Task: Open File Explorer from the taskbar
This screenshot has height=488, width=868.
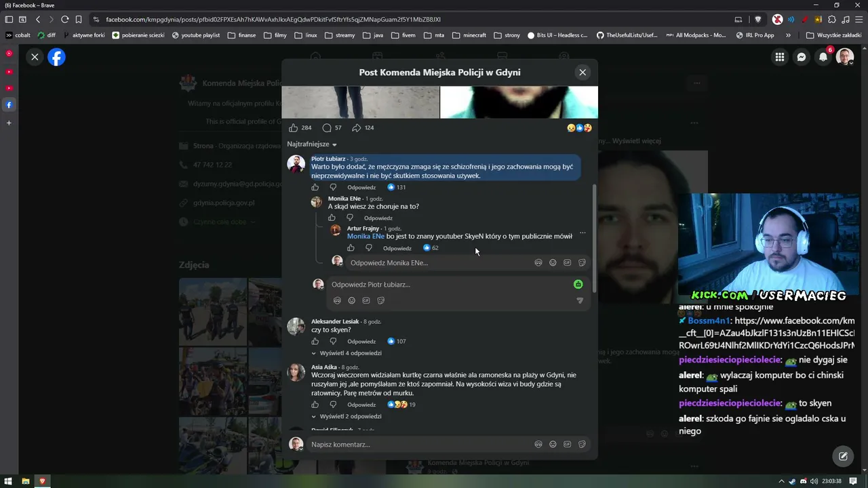Action: pos(26,481)
